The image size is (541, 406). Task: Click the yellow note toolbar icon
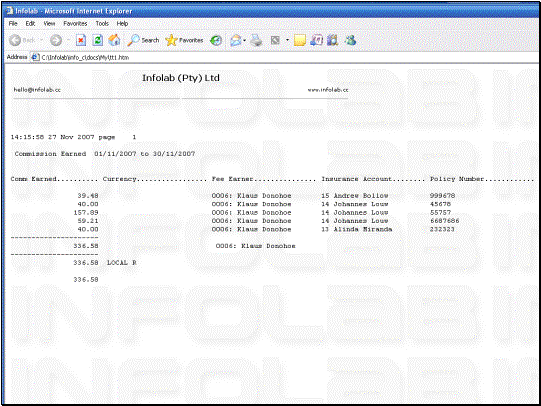pos(300,40)
